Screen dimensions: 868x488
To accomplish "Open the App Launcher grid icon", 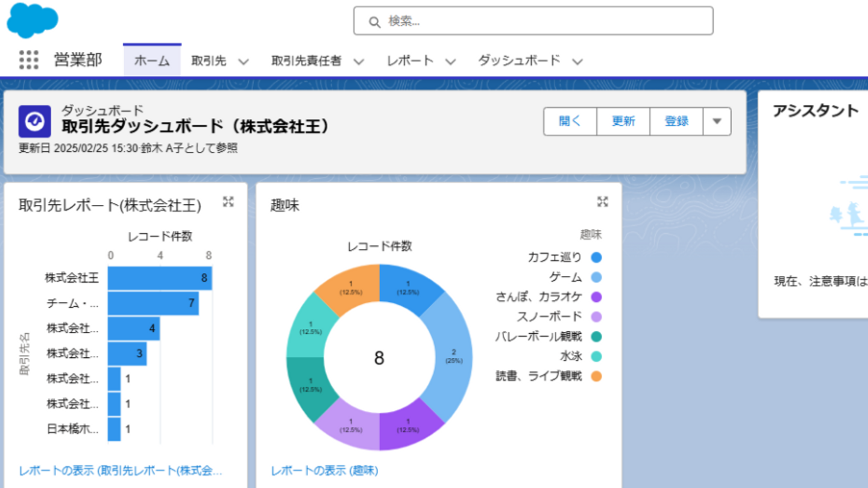I will tap(28, 60).
